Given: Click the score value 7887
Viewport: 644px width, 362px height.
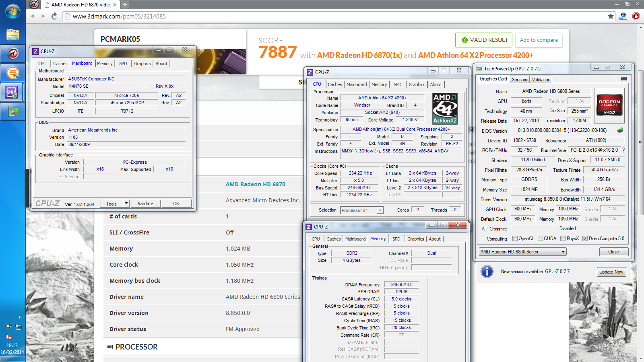Looking at the screenshot, I should tap(277, 52).
